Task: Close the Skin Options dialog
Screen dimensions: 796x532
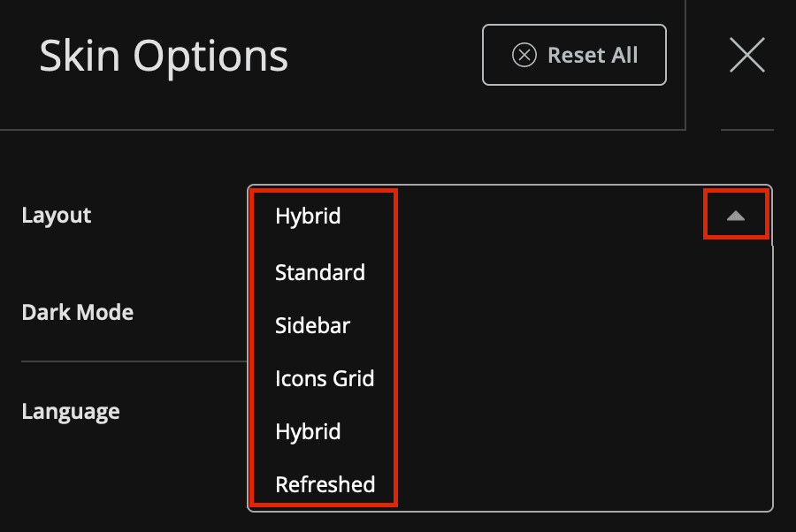Action: [747, 55]
